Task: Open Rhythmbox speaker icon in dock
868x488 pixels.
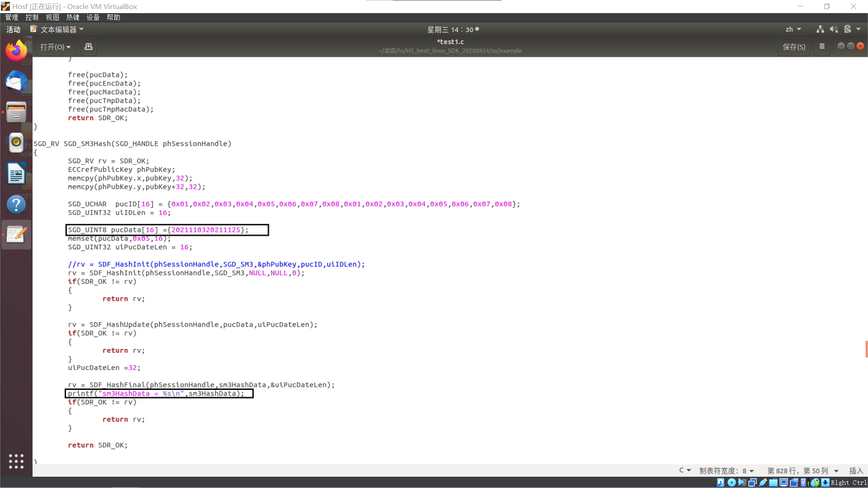Action: tap(16, 143)
